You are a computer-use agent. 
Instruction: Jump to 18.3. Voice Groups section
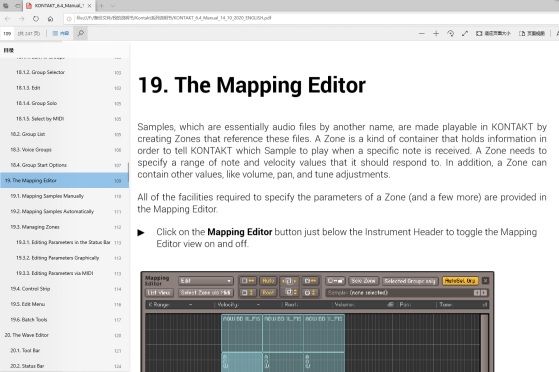point(64,149)
